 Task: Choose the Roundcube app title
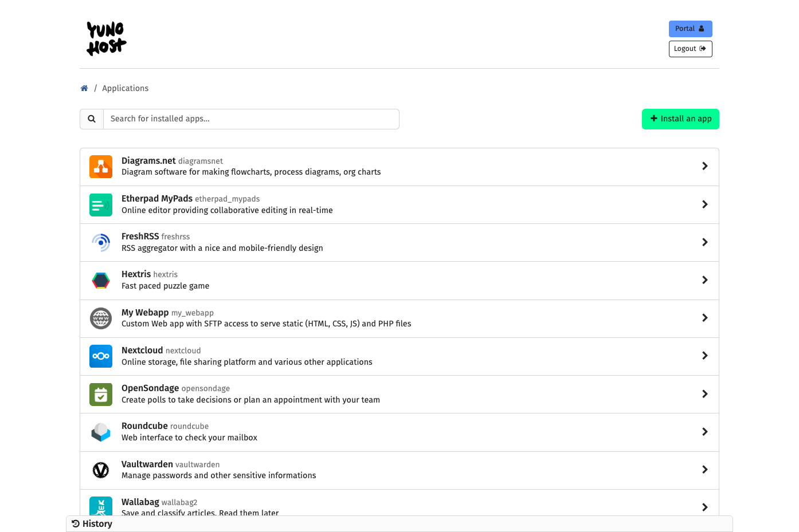[144, 426]
